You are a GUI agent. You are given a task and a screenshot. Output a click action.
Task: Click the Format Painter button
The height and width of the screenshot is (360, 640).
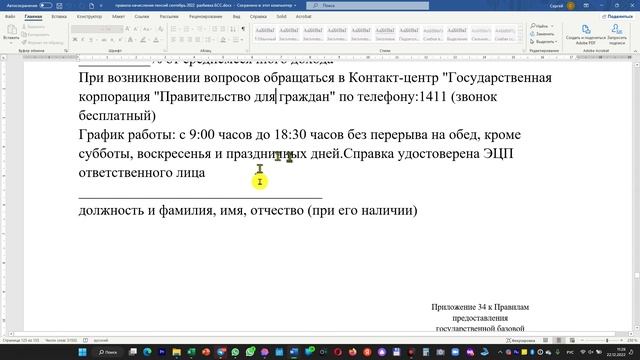[42, 42]
